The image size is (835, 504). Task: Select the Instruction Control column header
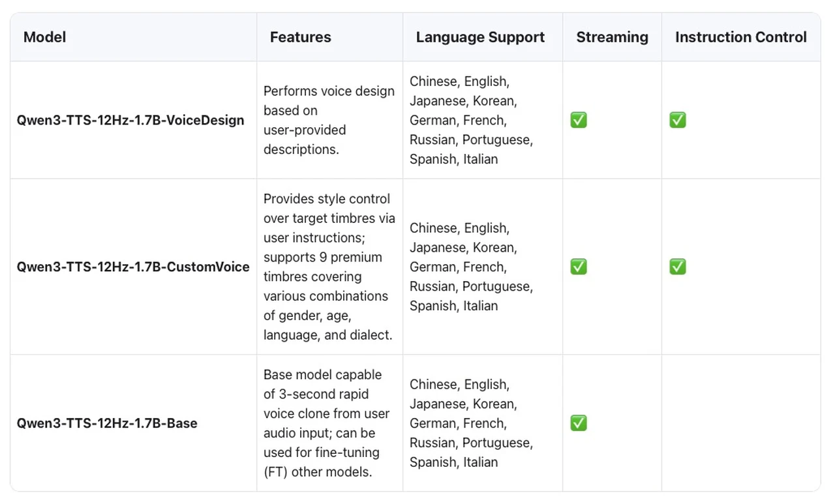pyautogui.click(x=740, y=37)
